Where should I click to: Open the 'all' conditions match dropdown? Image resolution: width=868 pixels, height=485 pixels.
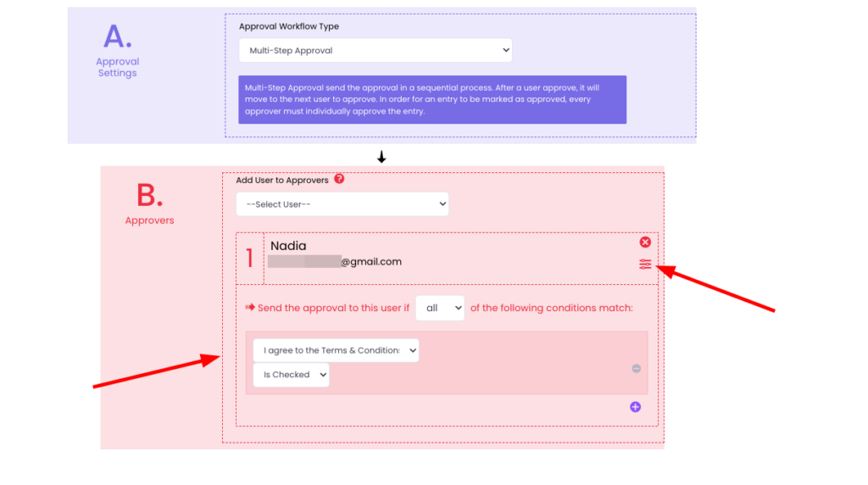coord(439,308)
